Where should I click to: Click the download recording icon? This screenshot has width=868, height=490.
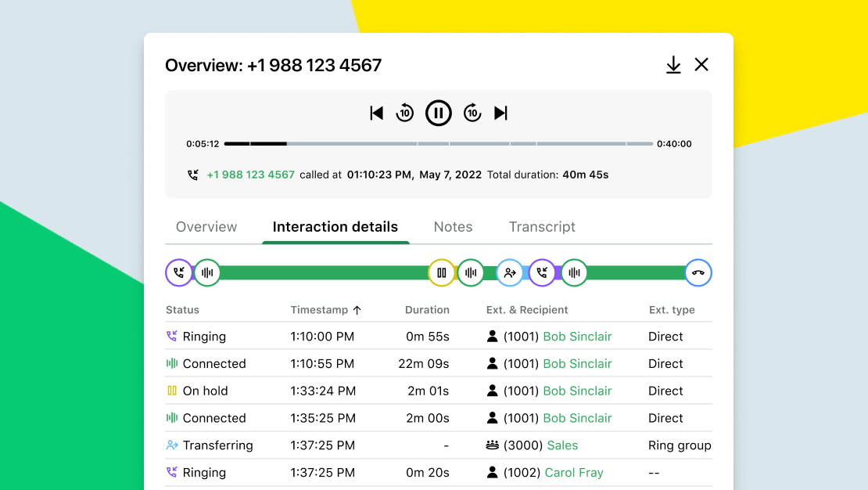[673, 65]
